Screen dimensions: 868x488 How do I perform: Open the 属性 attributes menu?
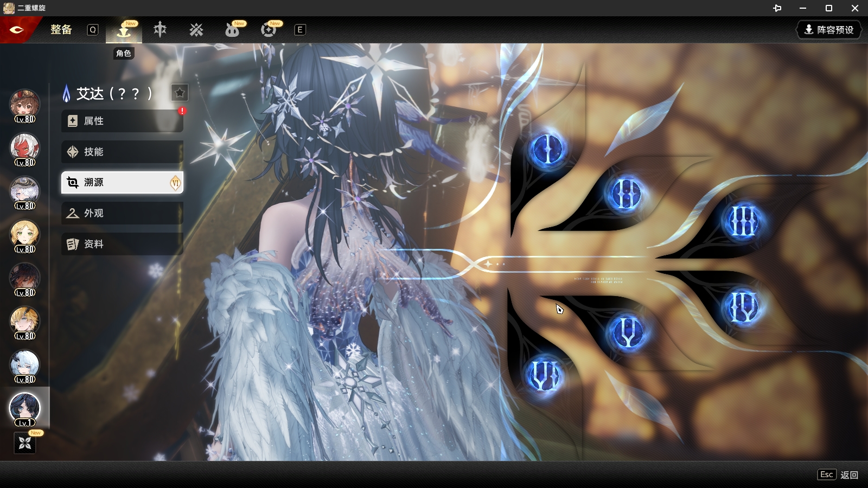(x=122, y=121)
